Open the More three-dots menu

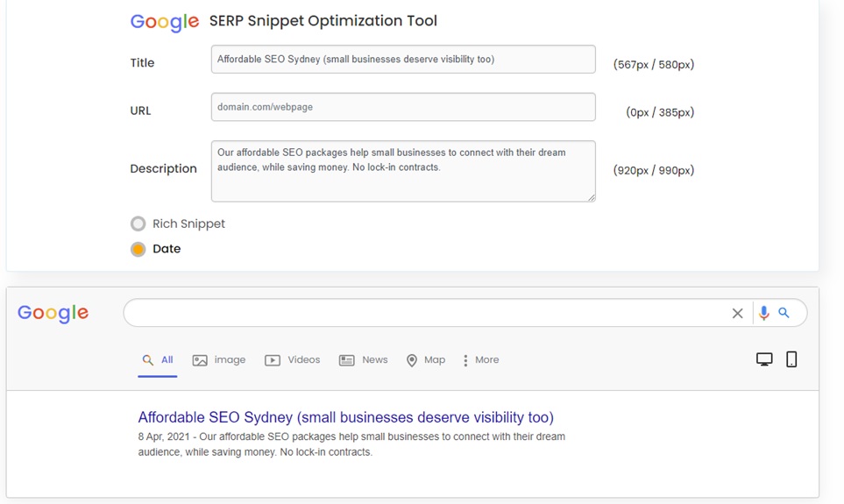[x=481, y=360]
